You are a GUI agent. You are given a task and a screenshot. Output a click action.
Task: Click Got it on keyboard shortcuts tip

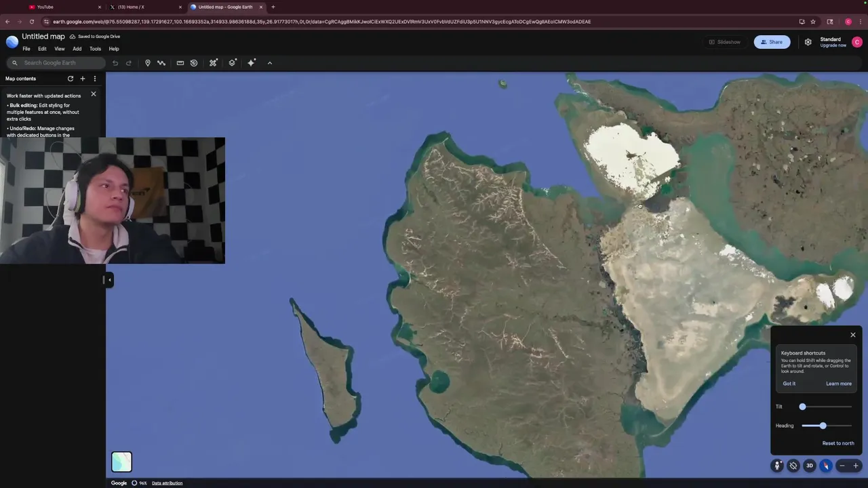[789, 384]
